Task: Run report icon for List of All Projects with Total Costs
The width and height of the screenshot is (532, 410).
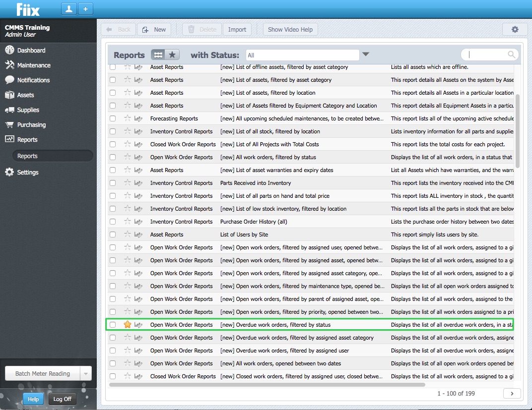Action: tap(138, 144)
